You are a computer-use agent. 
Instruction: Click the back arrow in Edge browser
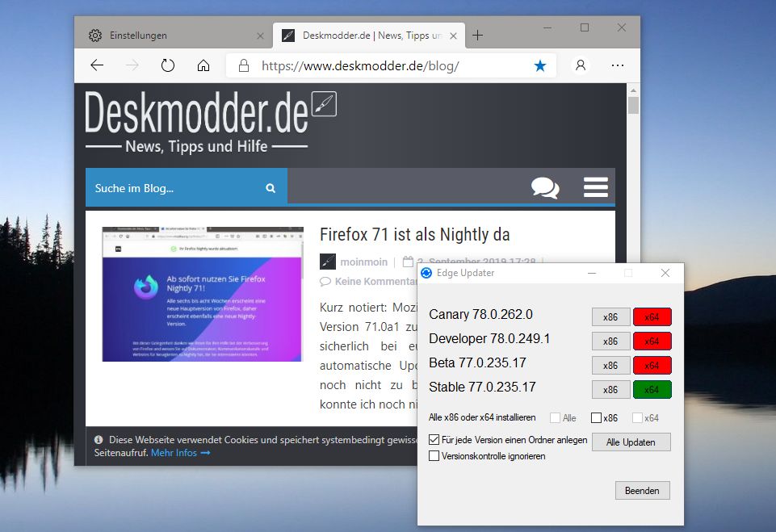click(97, 65)
